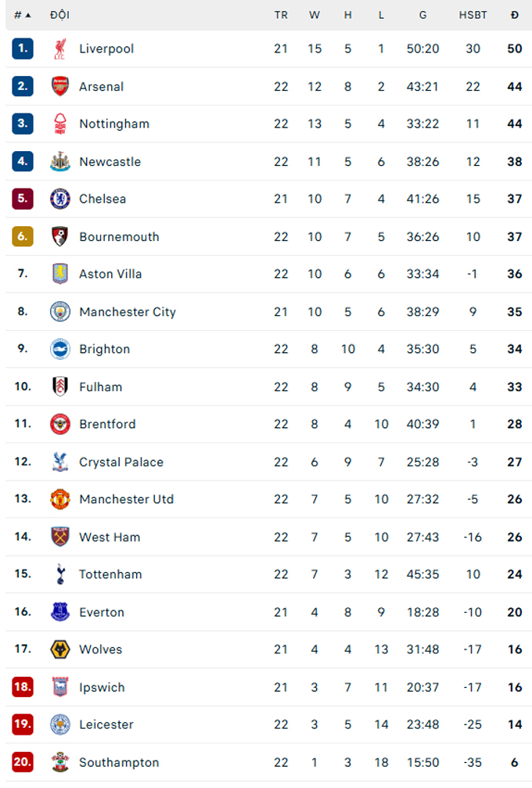The image size is (532, 788).
Task: Click the gold position 6 badge
Action: tap(23, 236)
